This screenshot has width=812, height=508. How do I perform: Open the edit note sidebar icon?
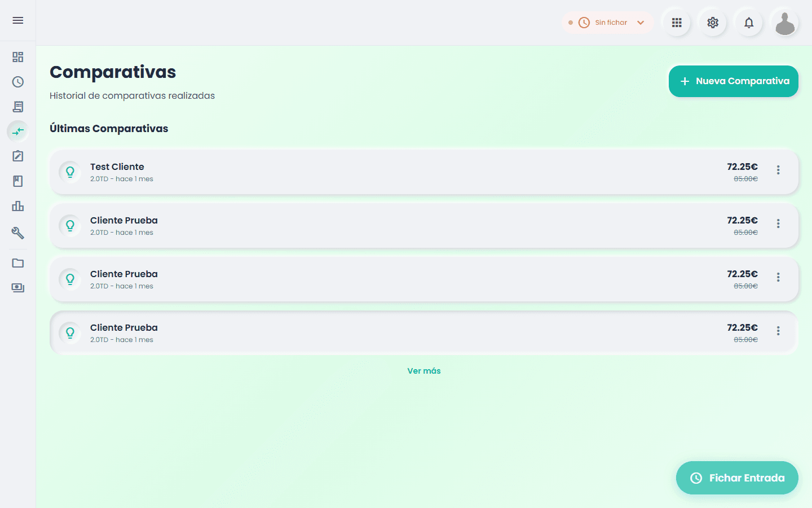point(18,156)
